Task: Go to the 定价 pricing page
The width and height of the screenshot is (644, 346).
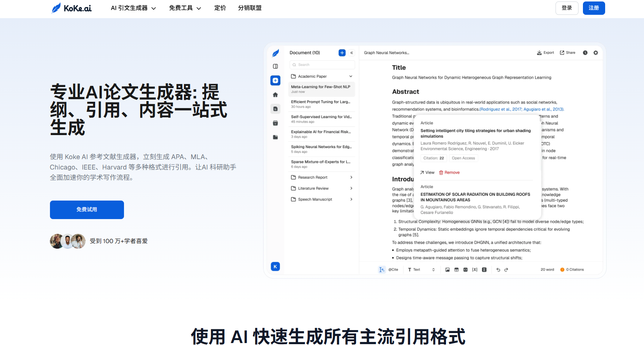Action: click(x=220, y=8)
